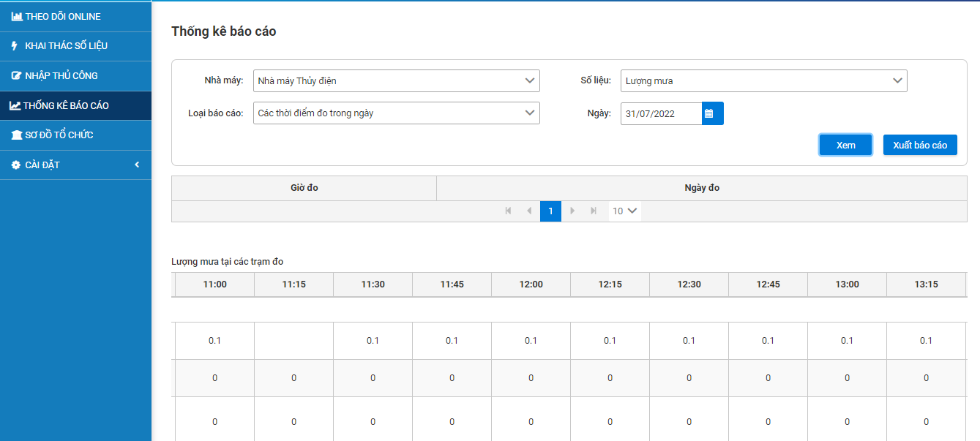Open Thống kê báo cáo menu item

[x=66, y=105]
